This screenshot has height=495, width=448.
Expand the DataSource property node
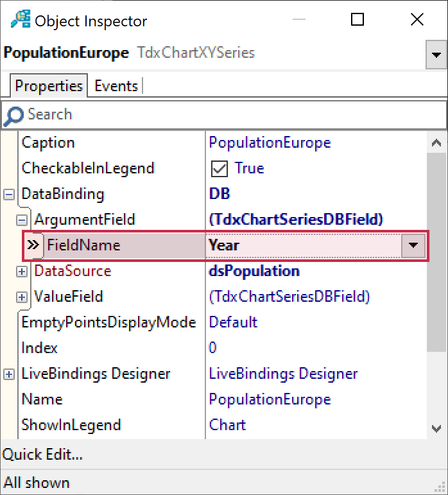click(22, 271)
